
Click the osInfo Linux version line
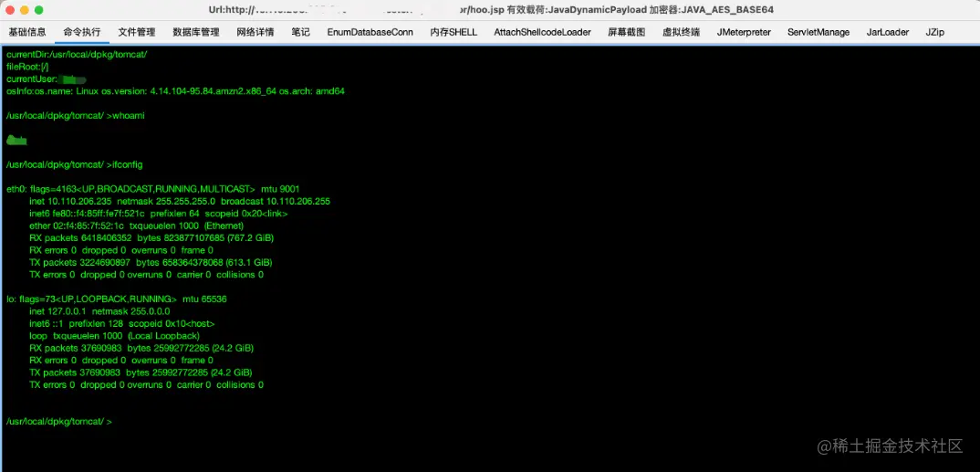click(x=175, y=90)
